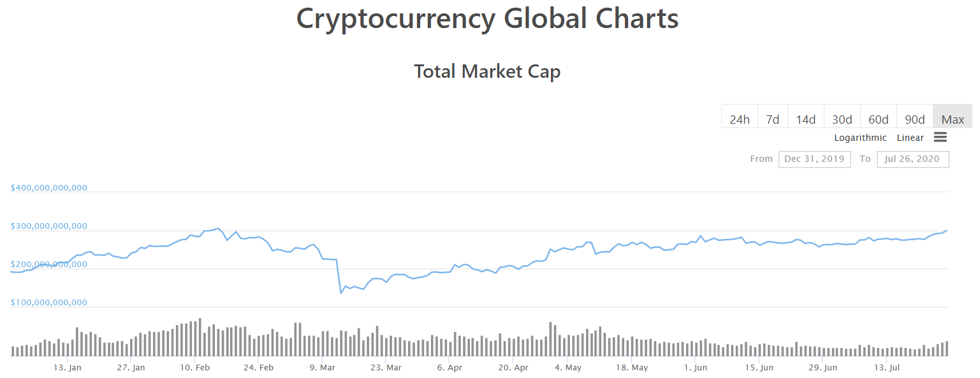Screen dimensions: 980x378
Task: Choose the 60d time range
Action: 879,119
